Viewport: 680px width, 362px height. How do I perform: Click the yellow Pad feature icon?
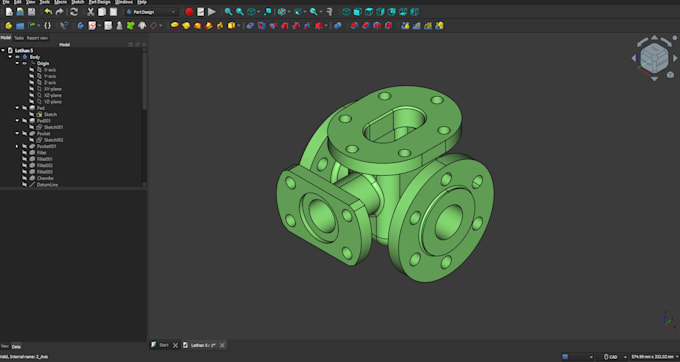tap(174, 26)
